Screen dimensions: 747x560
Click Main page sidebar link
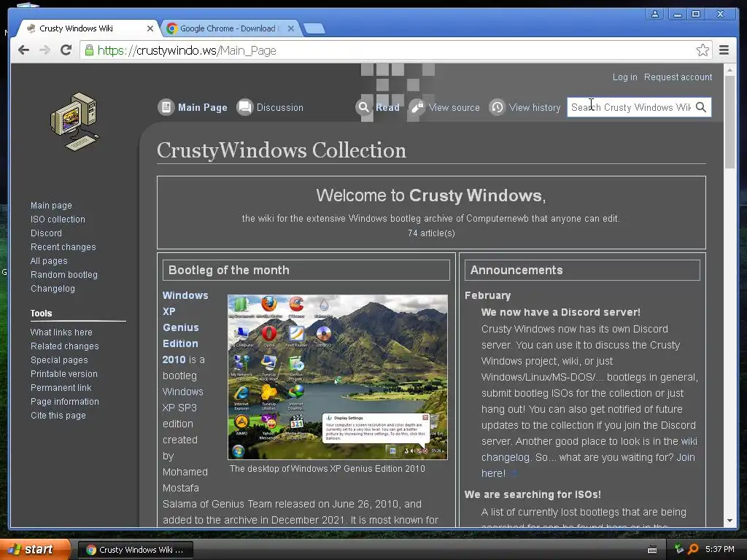point(51,205)
